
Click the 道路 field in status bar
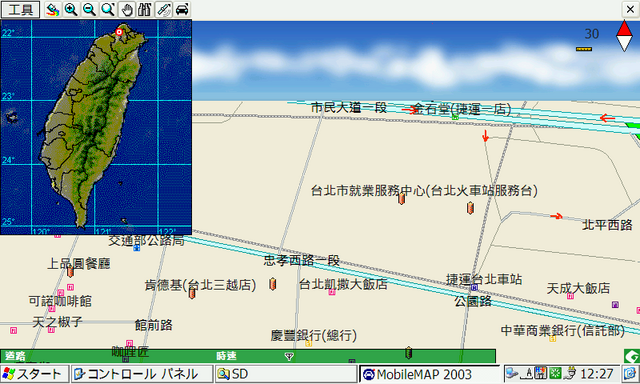click(16, 356)
